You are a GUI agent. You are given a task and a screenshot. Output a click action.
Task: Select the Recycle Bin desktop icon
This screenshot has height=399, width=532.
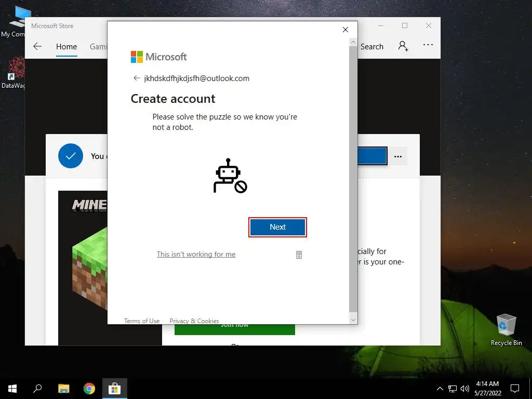pos(506,329)
